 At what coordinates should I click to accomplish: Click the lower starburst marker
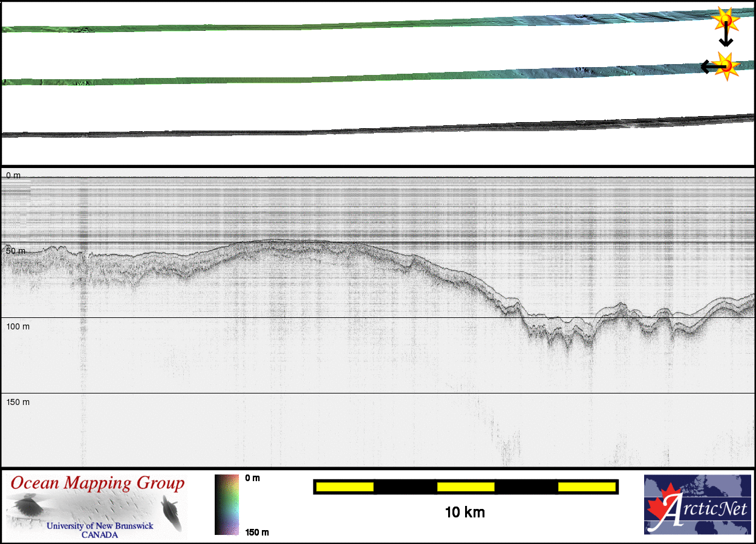(725, 64)
